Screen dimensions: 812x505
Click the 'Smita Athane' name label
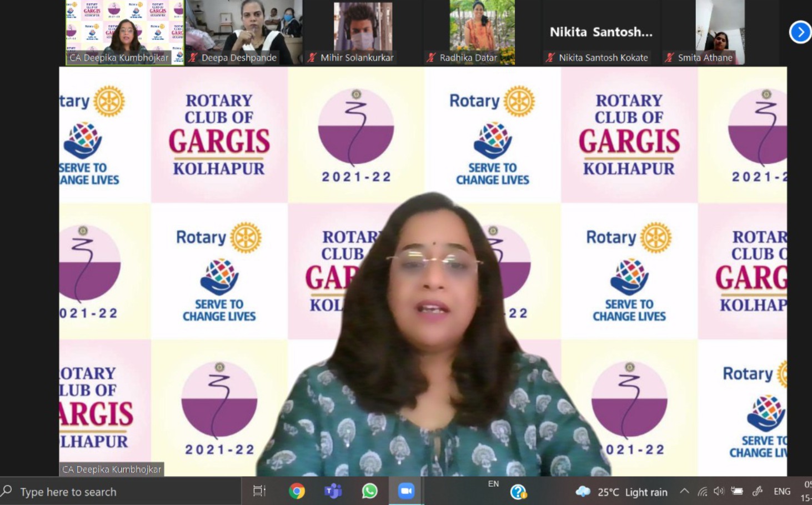705,57
